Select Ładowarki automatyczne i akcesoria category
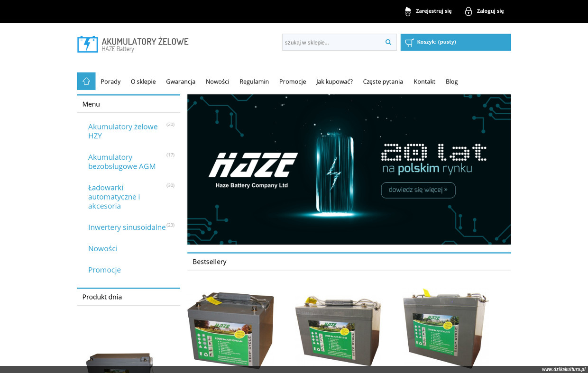The height and width of the screenshot is (373, 588). coord(114,197)
